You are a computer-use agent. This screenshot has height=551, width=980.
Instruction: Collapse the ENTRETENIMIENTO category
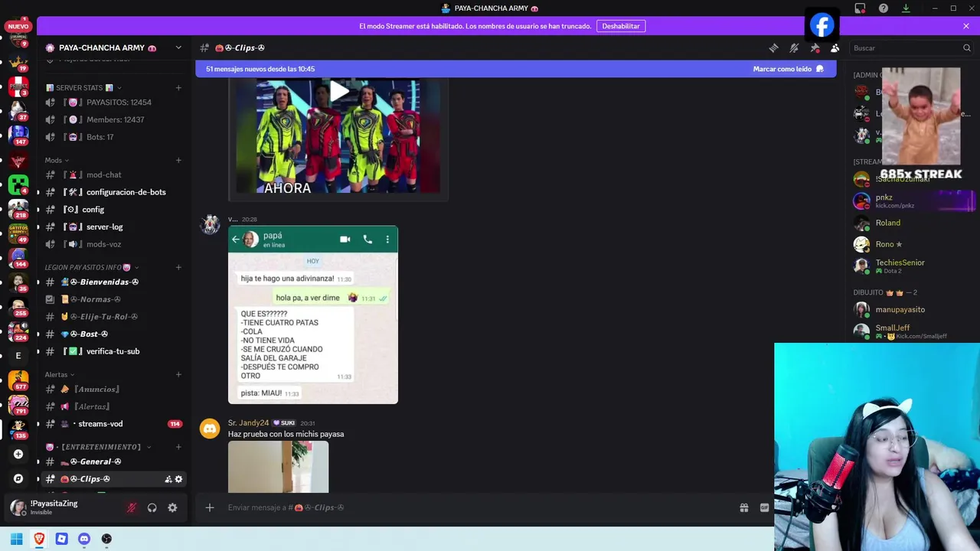[98, 446]
